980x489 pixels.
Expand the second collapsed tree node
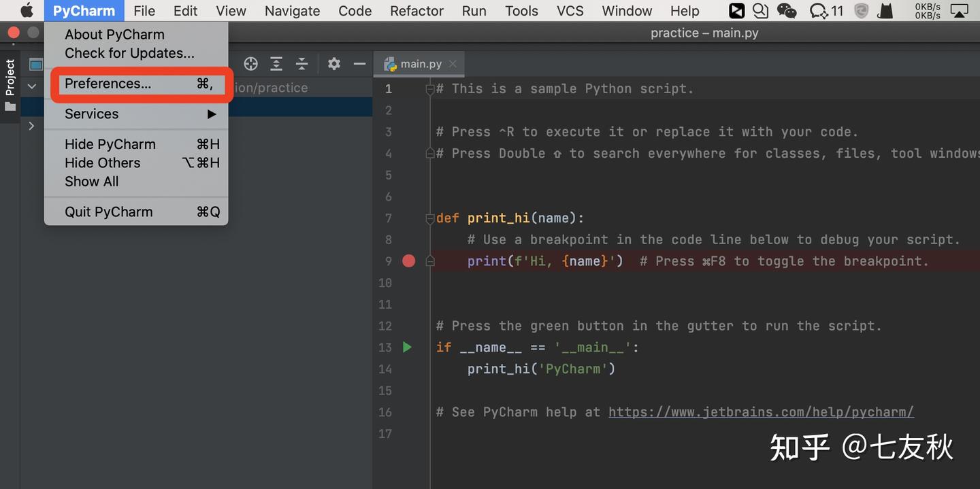pyautogui.click(x=31, y=126)
